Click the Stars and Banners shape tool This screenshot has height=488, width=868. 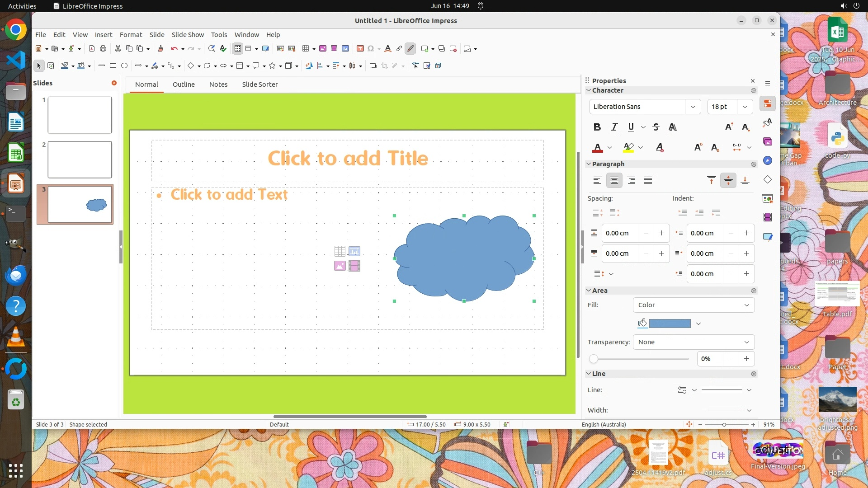click(272, 66)
